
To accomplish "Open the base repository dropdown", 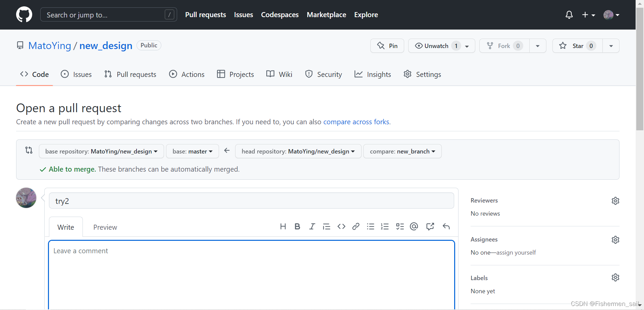I will point(101,151).
